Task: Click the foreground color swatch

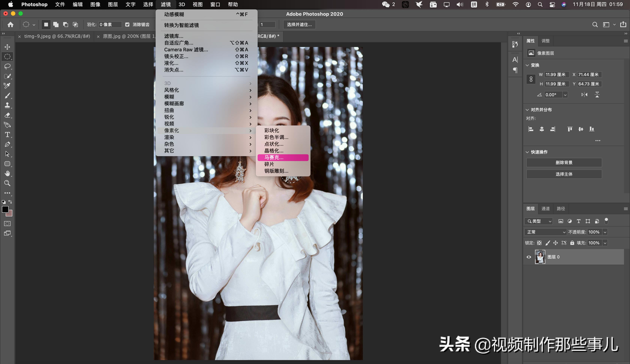Action: point(5,210)
